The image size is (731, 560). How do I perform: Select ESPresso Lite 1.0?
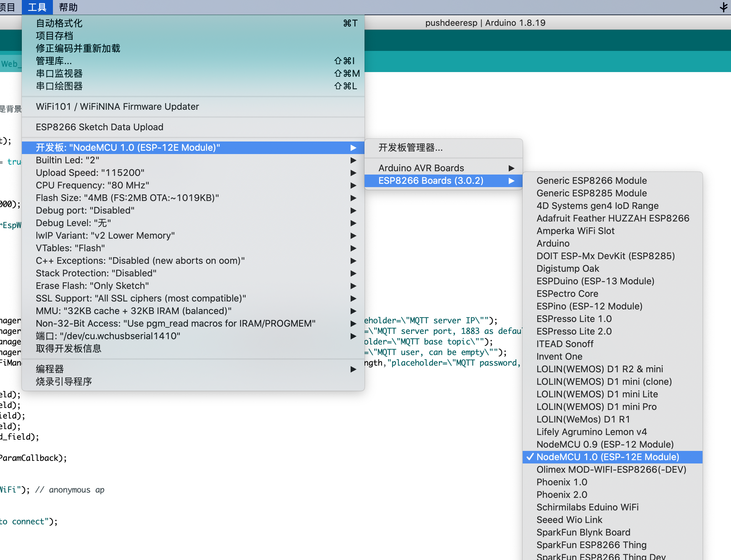[x=613, y=319]
